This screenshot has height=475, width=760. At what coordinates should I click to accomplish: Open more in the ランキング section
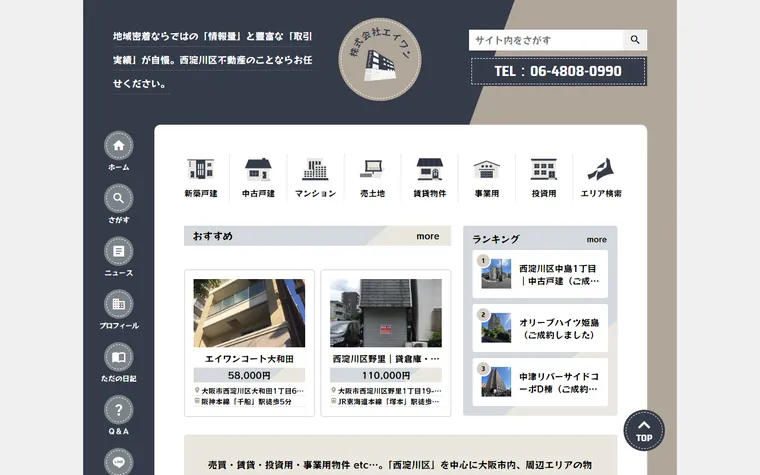point(596,239)
